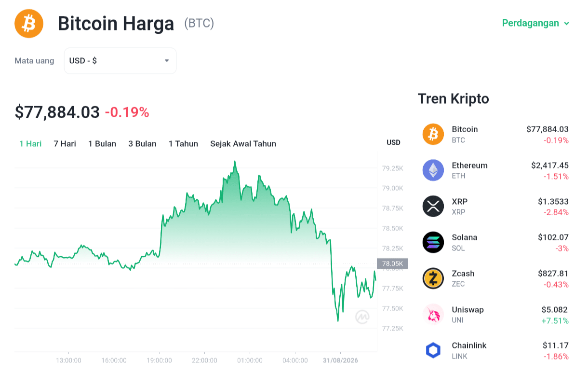The width and height of the screenshot is (588, 374).
Task: Select Sejak Awal Tahun range
Action: [243, 144]
